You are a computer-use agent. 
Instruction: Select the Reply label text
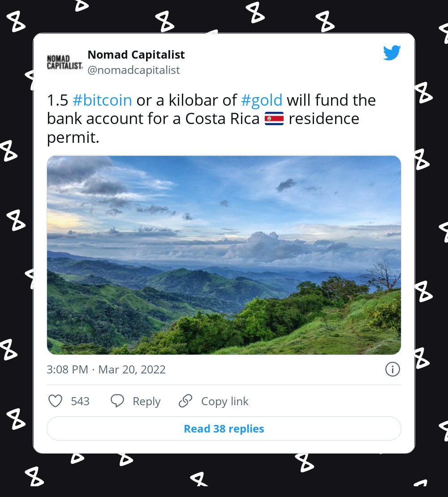click(x=147, y=401)
